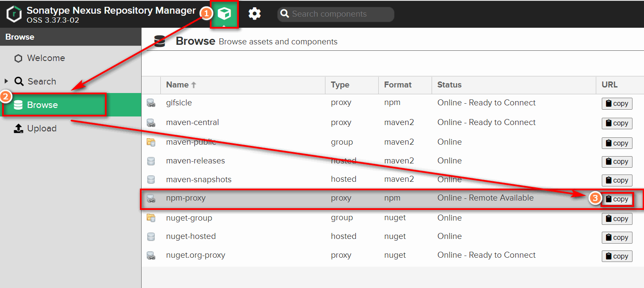Image resolution: width=644 pixels, height=288 pixels.
Task: Sort by the Name column header
Action: pyautogui.click(x=243, y=85)
